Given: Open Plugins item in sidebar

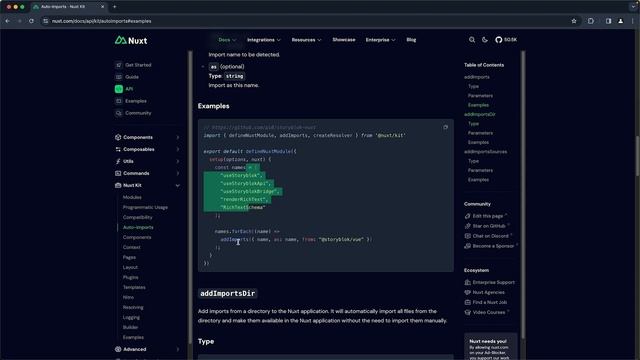Looking at the screenshot, I should coord(131,277).
